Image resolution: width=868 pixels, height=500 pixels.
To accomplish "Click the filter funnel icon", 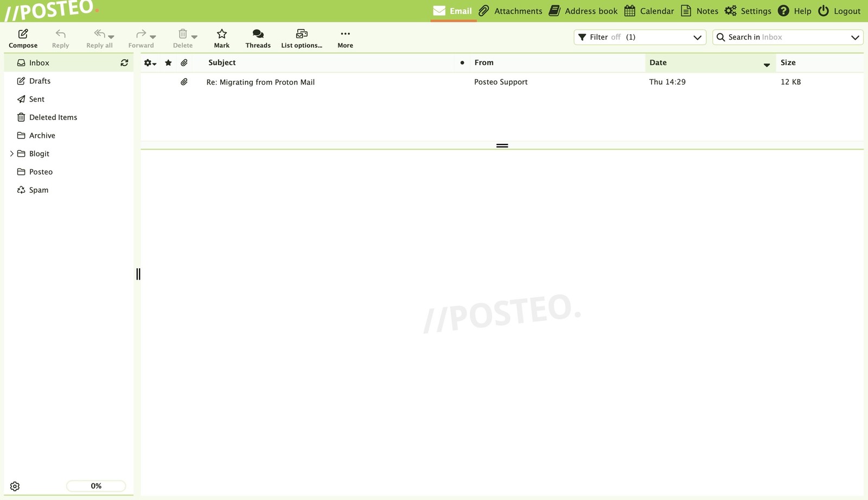I will pyautogui.click(x=582, y=37).
